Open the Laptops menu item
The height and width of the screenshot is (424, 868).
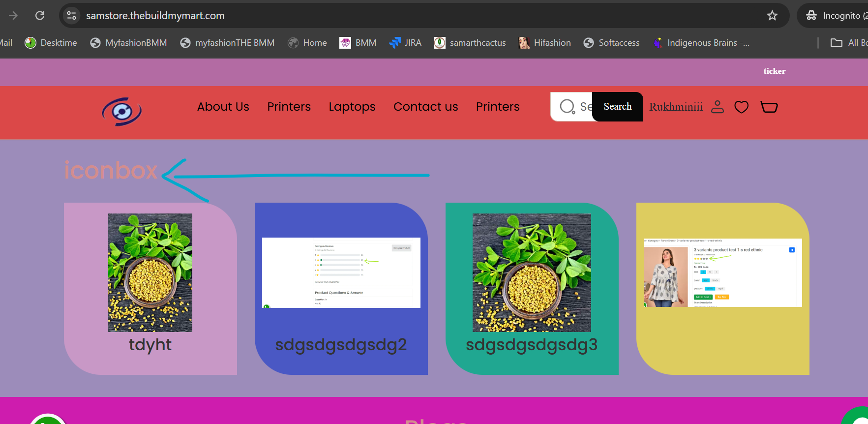pos(352,107)
